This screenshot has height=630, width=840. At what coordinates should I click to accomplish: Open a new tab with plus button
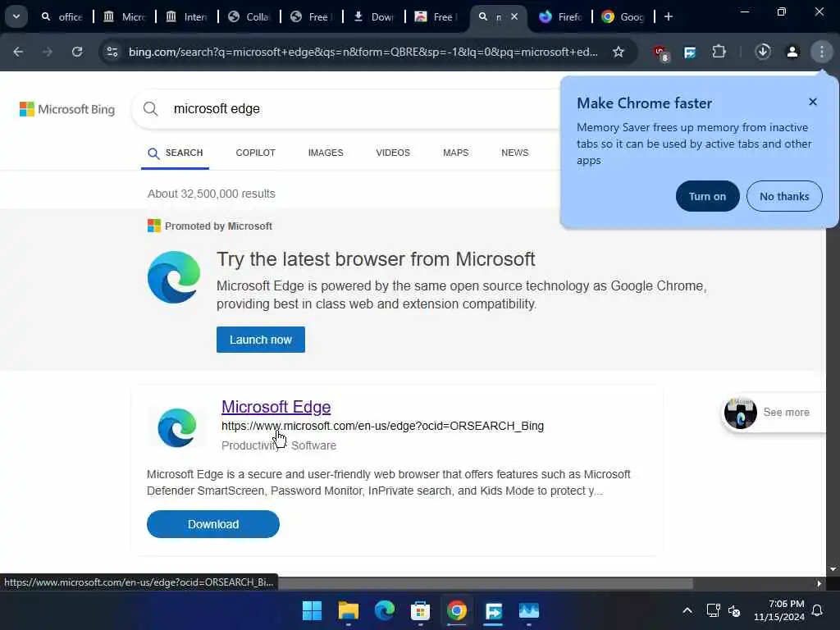click(668, 16)
